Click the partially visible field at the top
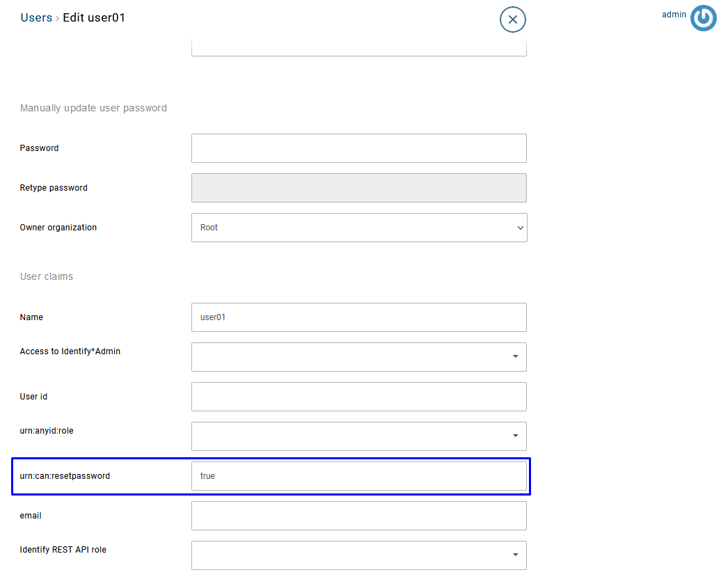 (358, 47)
